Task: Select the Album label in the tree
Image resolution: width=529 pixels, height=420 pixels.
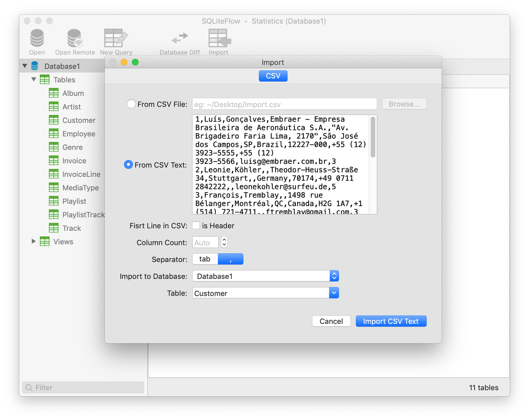Action: click(73, 93)
